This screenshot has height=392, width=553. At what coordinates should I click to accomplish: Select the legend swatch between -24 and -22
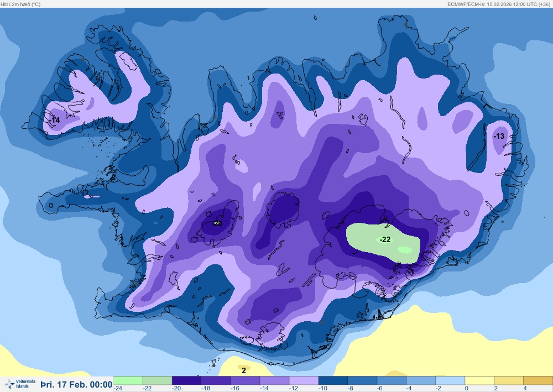tap(128, 380)
